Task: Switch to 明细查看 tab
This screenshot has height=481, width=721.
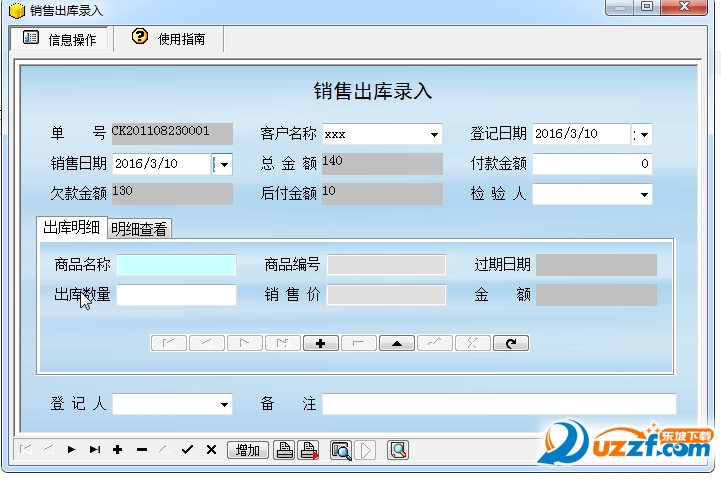Action: pyautogui.click(x=139, y=229)
